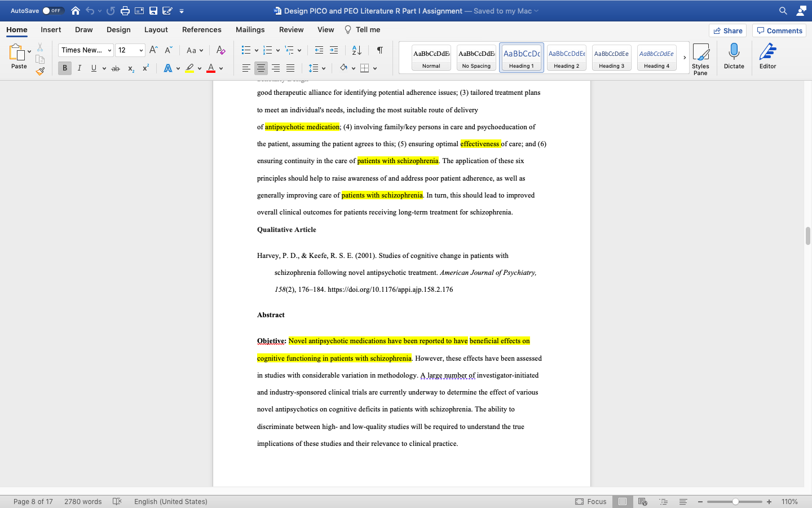Image resolution: width=812 pixels, height=508 pixels.
Task: Toggle bold formatting in the Font group
Action: (x=64, y=68)
